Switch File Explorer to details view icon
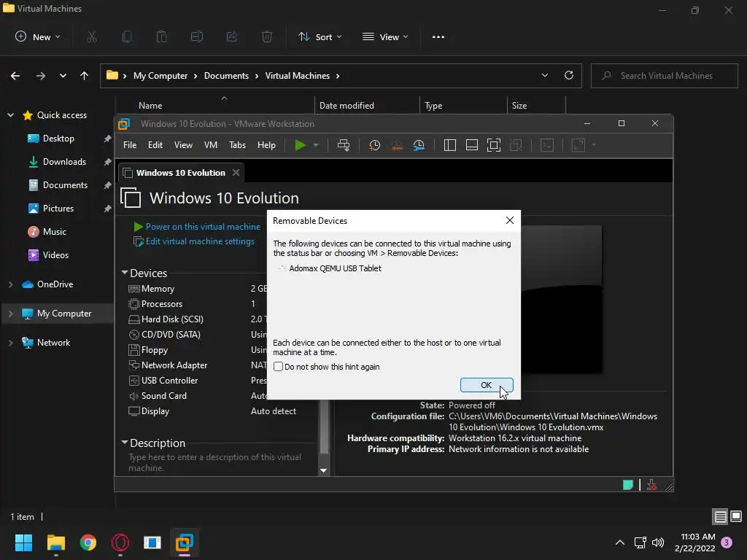747x560 pixels. click(720, 516)
